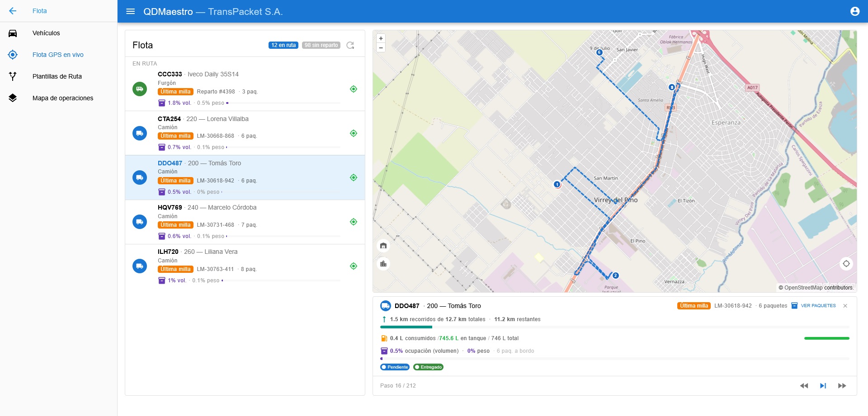Toggle the depot warehouse map layer
Image resolution: width=868 pixels, height=416 pixels.
tap(383, 246)
